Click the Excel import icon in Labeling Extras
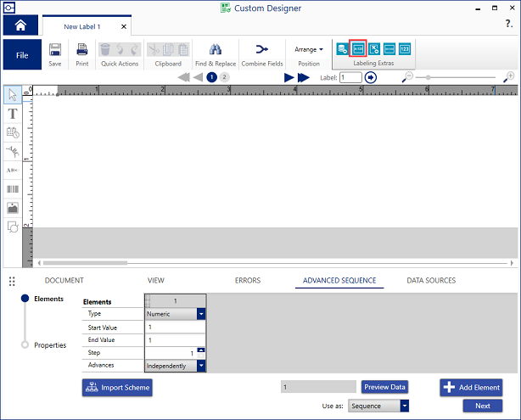This screenshot has height=420, width=521. tap(374, 49)
